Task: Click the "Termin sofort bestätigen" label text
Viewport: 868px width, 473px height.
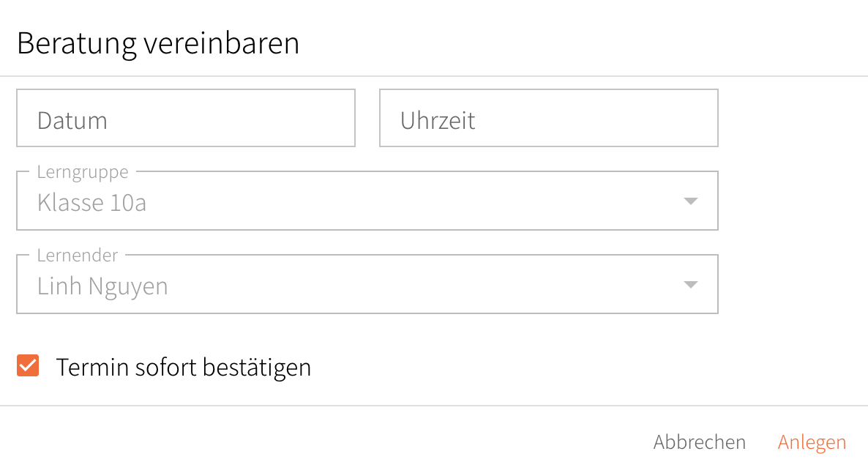Action: 183,367
